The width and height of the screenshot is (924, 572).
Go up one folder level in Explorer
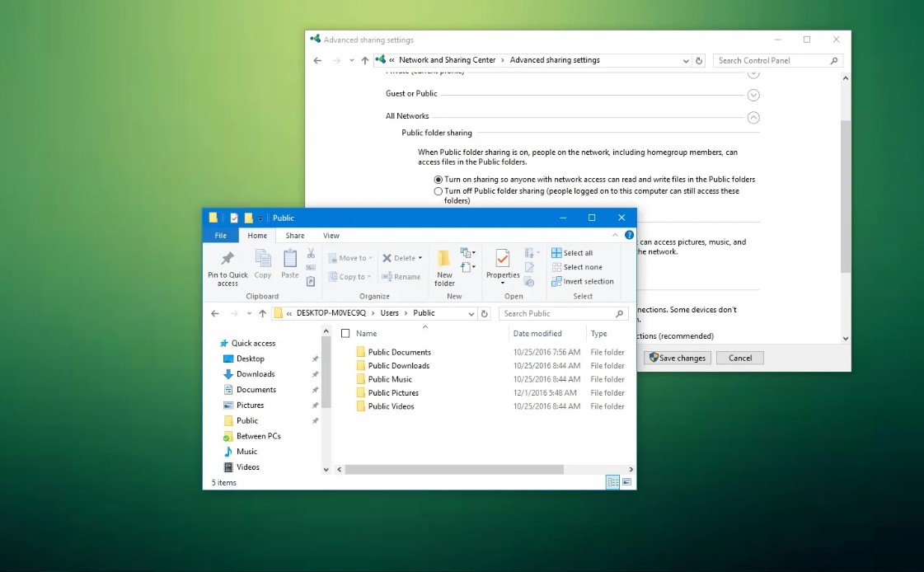[263, 313]
